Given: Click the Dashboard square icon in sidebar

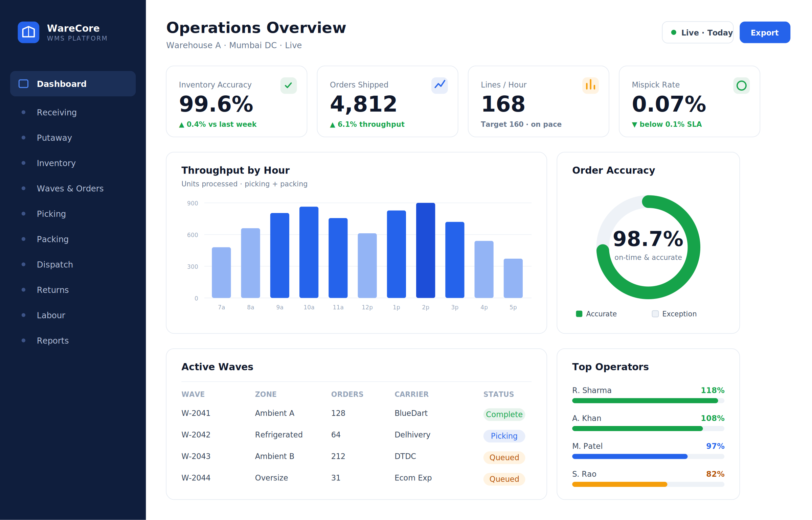Looking at the screenshot, I should point(23,84).
